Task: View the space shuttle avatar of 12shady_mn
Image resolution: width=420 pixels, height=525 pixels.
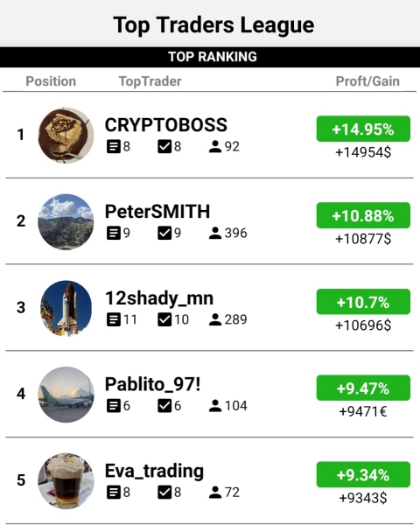Action: click(66, 308)
